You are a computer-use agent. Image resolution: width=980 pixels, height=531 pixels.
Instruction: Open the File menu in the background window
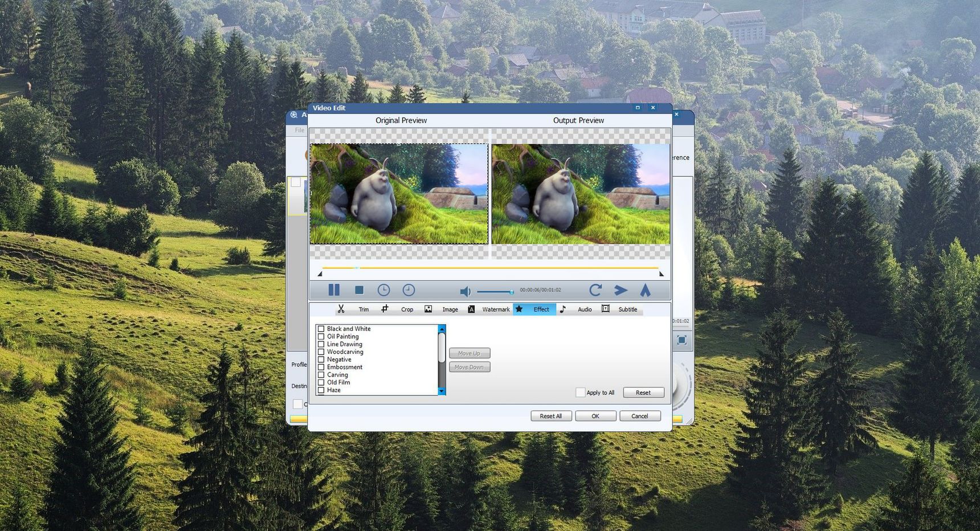[299, 130]
